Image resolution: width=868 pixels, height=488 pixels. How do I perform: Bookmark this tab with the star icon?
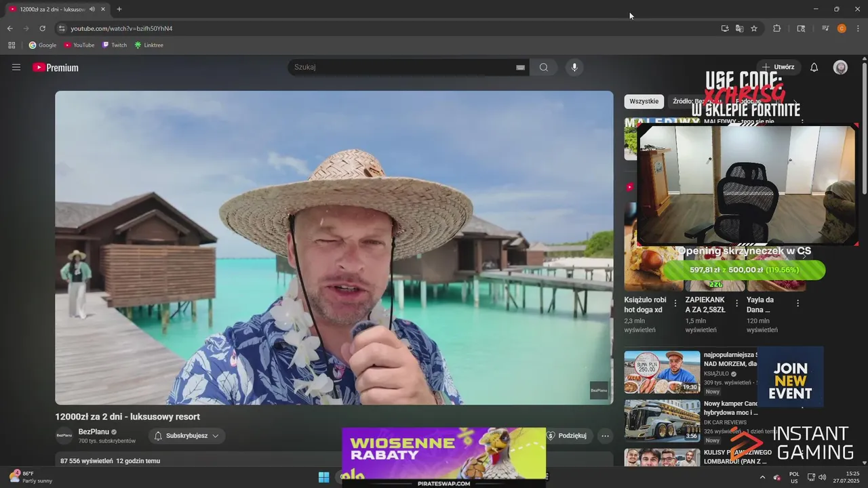click(x=754, y=28)
